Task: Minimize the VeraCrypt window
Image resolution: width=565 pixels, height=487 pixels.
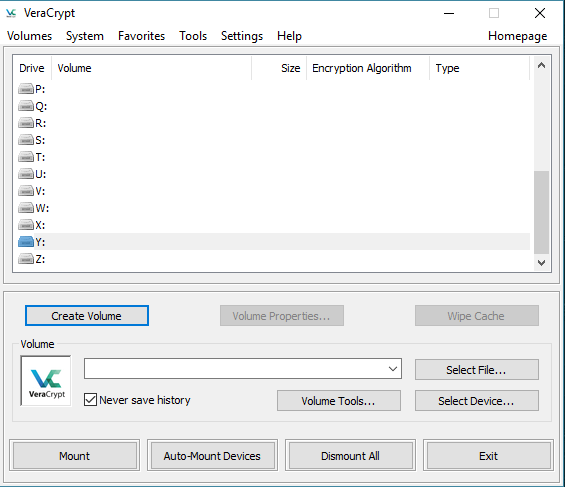Action: coord(449,13)
